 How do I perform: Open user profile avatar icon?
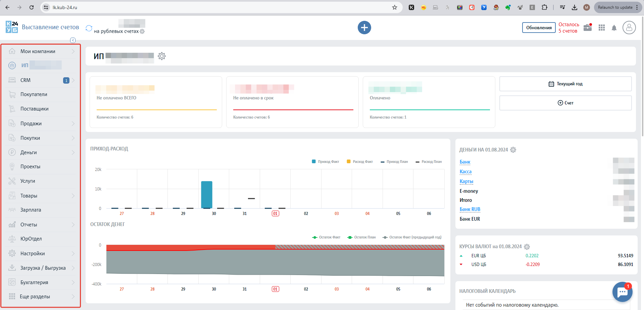pyautogui.click(x=629, y=28)
